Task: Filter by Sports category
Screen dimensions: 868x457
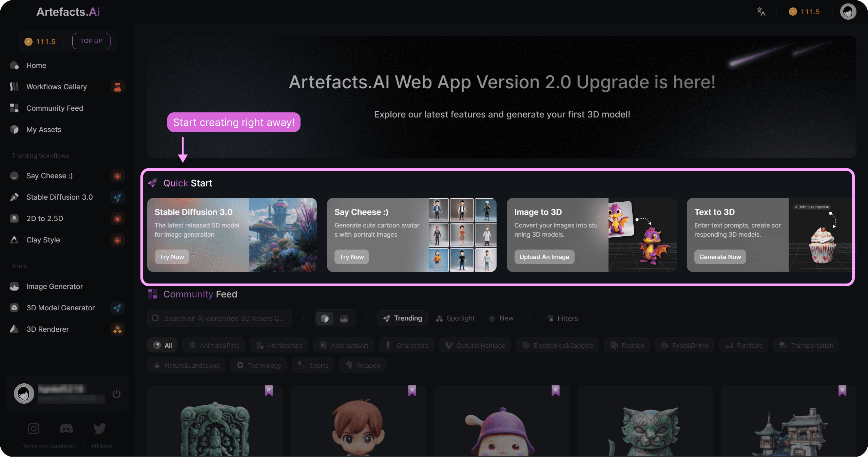Action: (x=313, y=365)
